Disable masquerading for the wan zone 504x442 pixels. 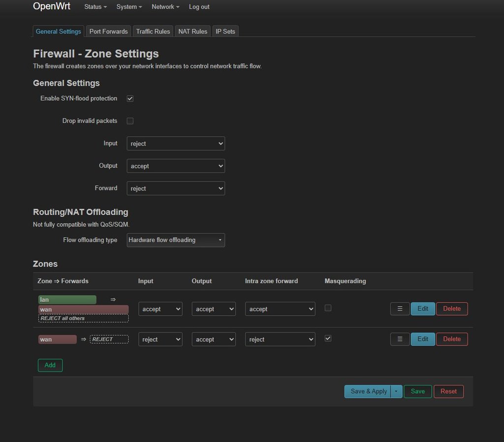pos(328,338)
